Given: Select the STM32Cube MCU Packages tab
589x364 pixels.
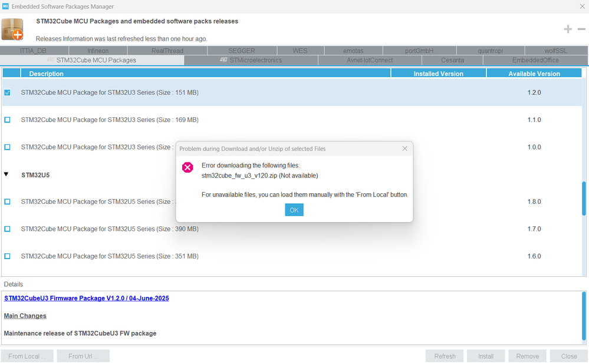Looking at the screenshot, I should (x=92, y=60).
